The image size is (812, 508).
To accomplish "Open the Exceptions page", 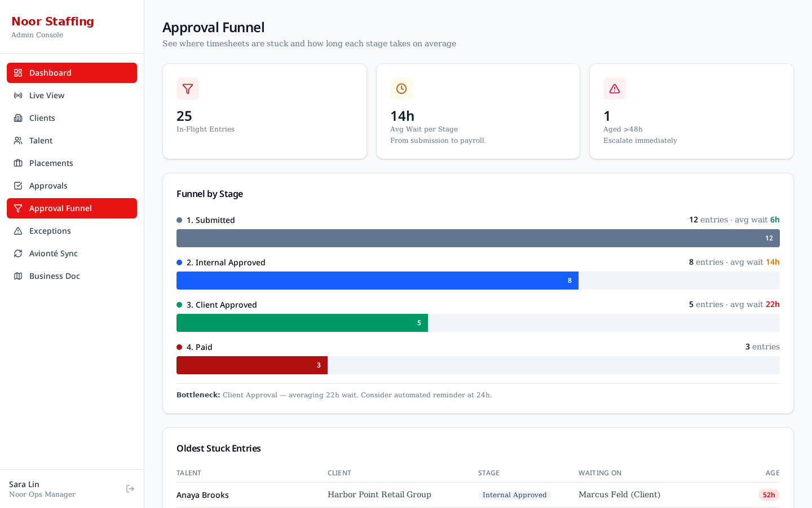I will point(72,231).
